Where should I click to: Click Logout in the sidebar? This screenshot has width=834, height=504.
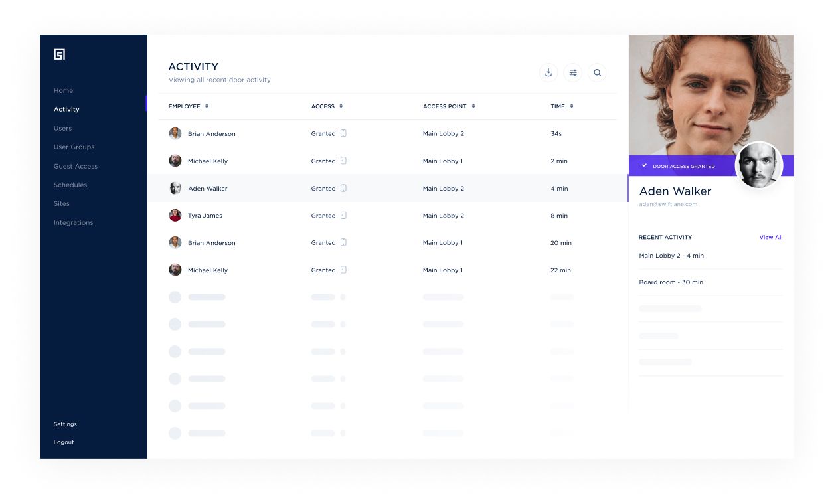64,442
